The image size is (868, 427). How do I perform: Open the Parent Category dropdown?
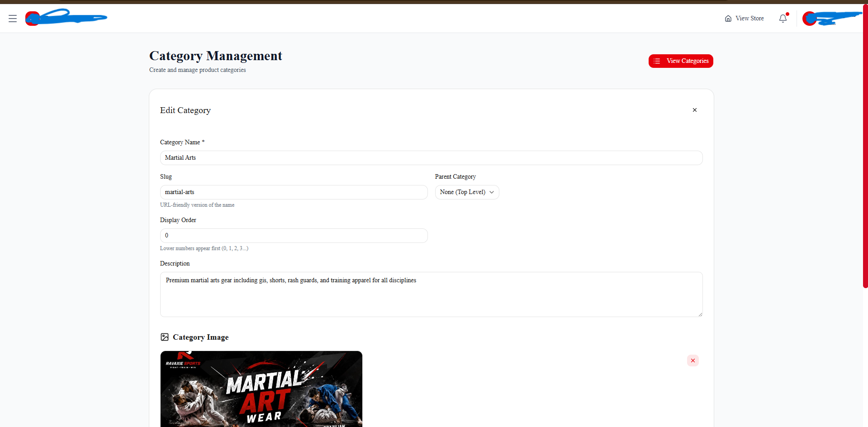[x=467, y=192]
